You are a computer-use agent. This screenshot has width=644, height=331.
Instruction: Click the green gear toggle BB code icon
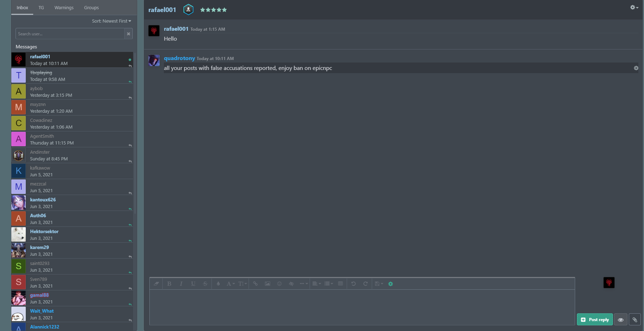(x=390, y=284)
